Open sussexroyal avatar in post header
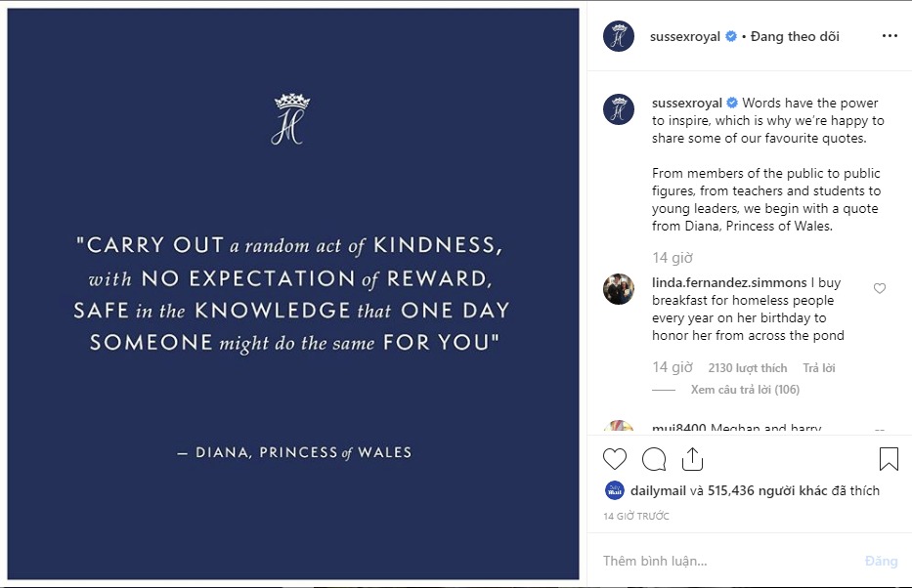 [619, 36]
